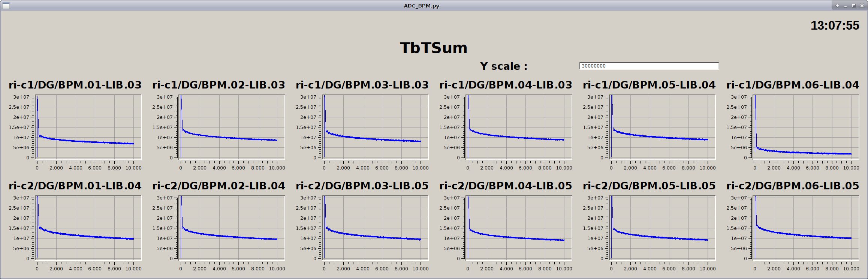Roll up window with the shade arrow
The width and height of the screenshot is (868, 279).
coord(837,6)
